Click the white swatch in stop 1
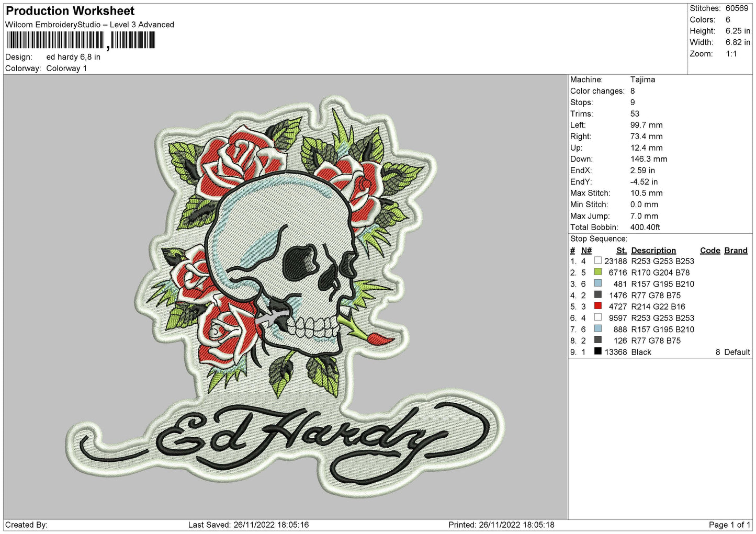Viewport: 756px width, 534px height. pos(597,260)
